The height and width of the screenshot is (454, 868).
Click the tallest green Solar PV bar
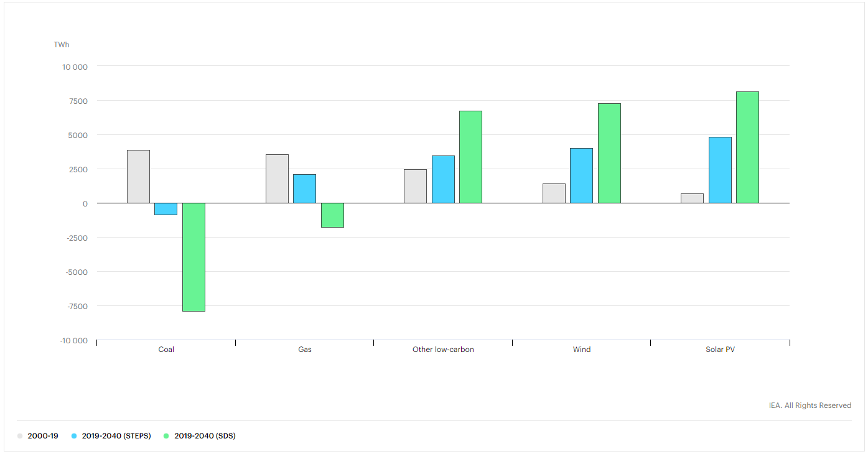click(x=747, y=147)
